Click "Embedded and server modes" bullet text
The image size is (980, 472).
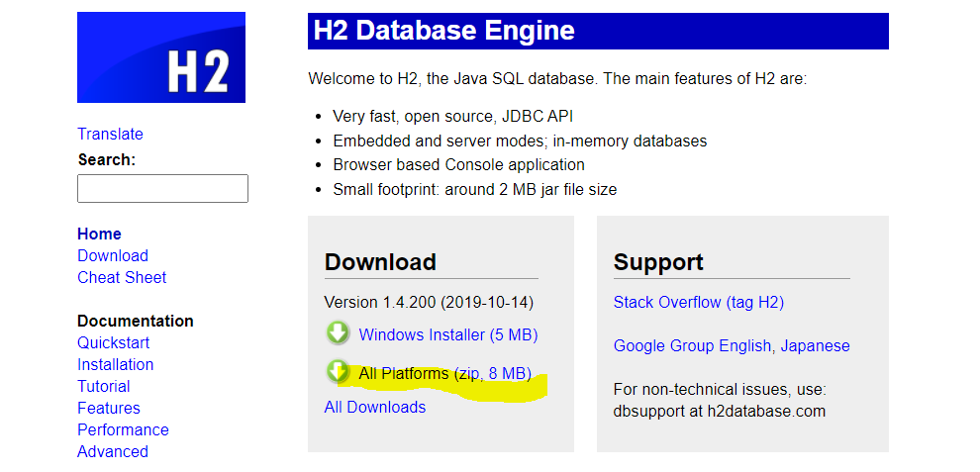pyautogui.click(x=520, y=141)
